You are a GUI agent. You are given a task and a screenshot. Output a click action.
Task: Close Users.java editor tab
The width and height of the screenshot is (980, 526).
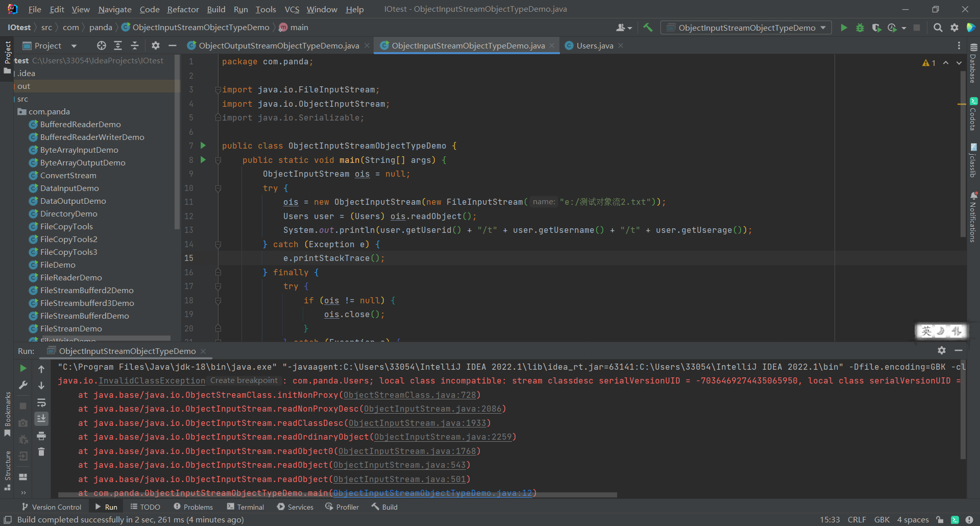621,45
